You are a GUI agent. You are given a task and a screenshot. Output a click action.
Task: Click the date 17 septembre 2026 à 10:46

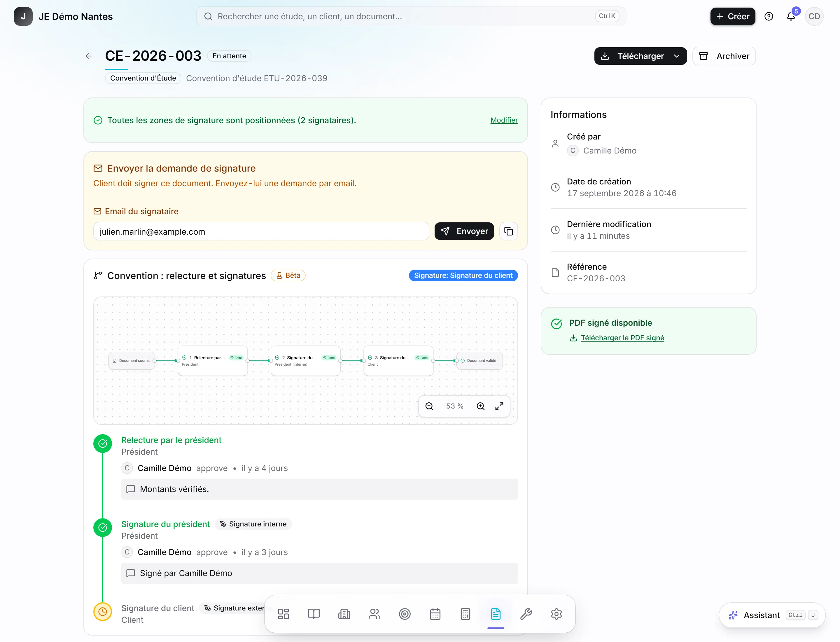pyautogui.click(x=622, y=193)
